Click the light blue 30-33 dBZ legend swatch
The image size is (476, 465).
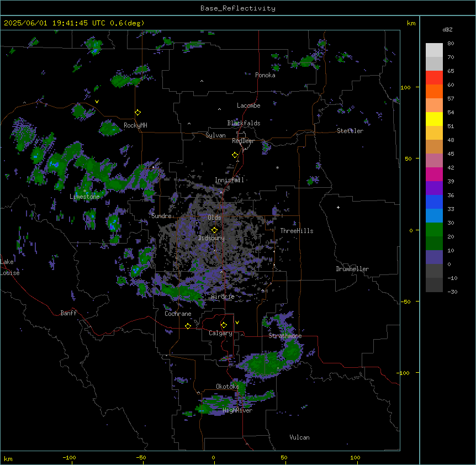434,215
